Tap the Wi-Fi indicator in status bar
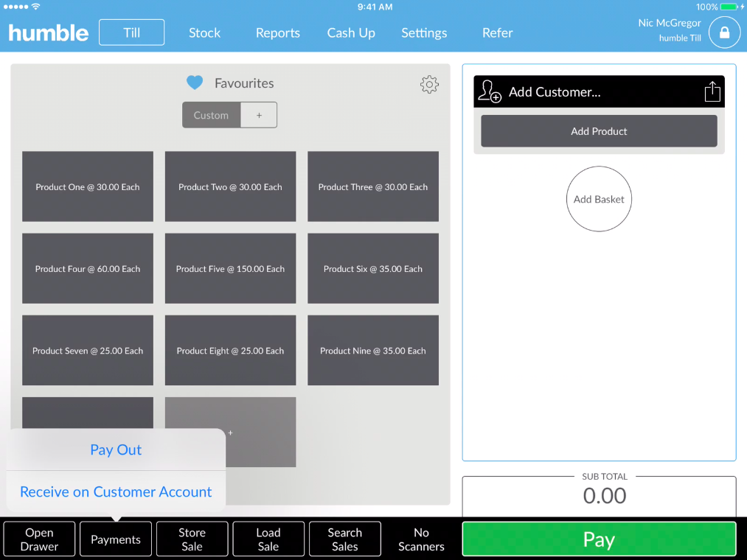The width and height of the screenshot is (747, 560). (35, 7)
